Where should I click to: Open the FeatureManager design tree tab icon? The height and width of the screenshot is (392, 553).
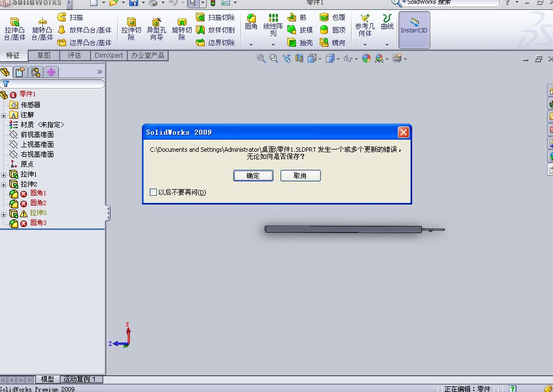[5, 72]
